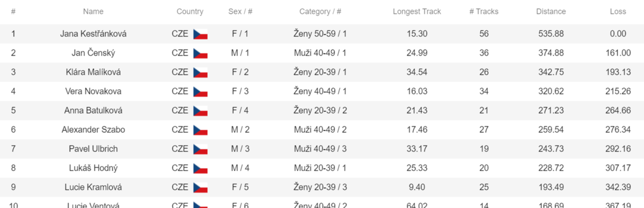This screenshot has height=208, width=644.
Task: Click the Category / # column header
Action: coord(320,11)
